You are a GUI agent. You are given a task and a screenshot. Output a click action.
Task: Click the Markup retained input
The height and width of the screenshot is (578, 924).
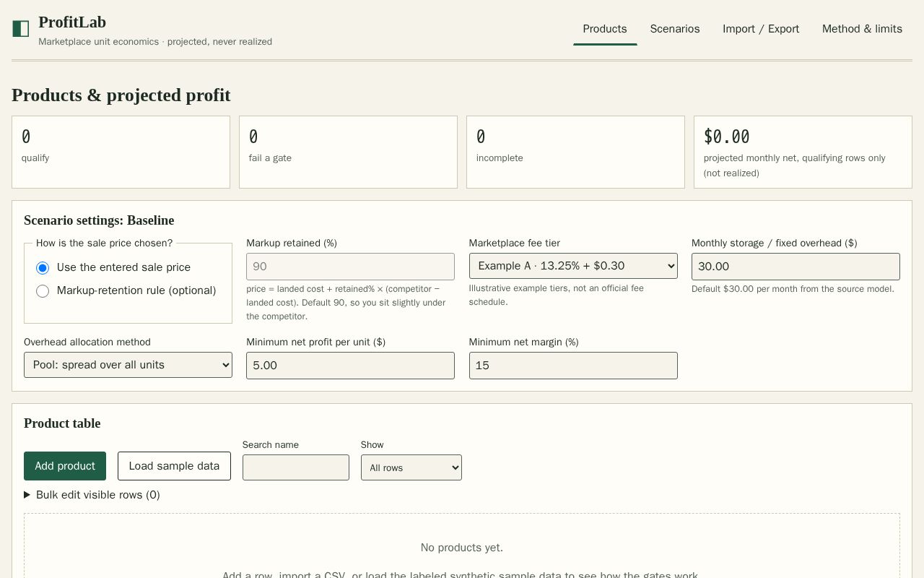click(350, 267)
